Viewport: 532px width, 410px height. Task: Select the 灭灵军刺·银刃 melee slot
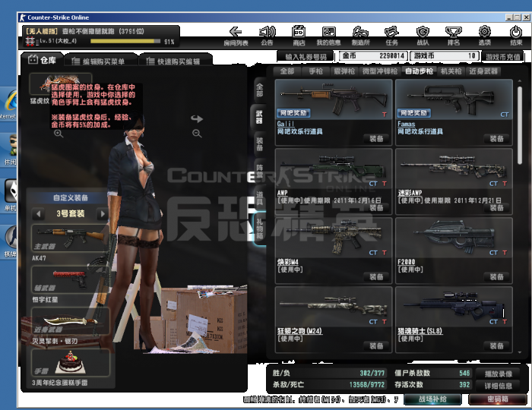(x=70, y=321)
